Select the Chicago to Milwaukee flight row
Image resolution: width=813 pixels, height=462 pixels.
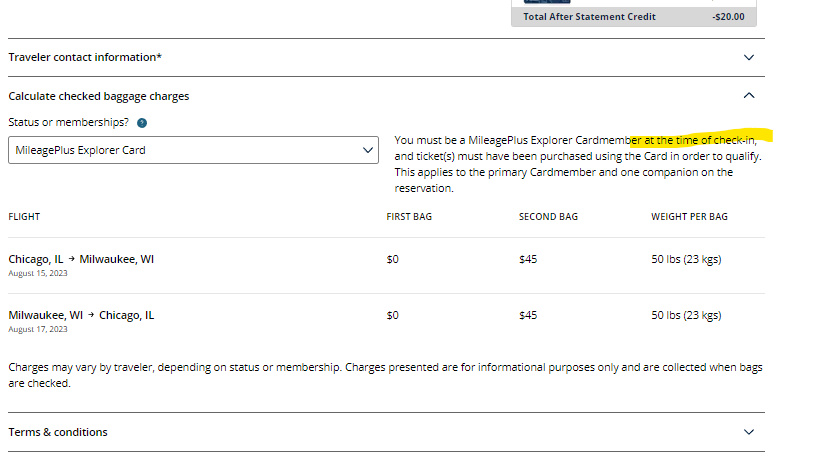pyautogui.click(x=81, y=259)
